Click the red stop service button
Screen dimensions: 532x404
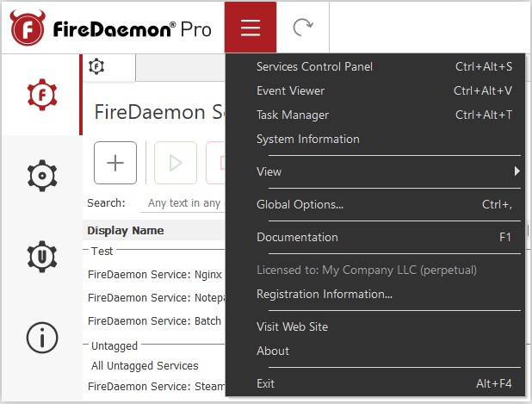click(216, 163)
